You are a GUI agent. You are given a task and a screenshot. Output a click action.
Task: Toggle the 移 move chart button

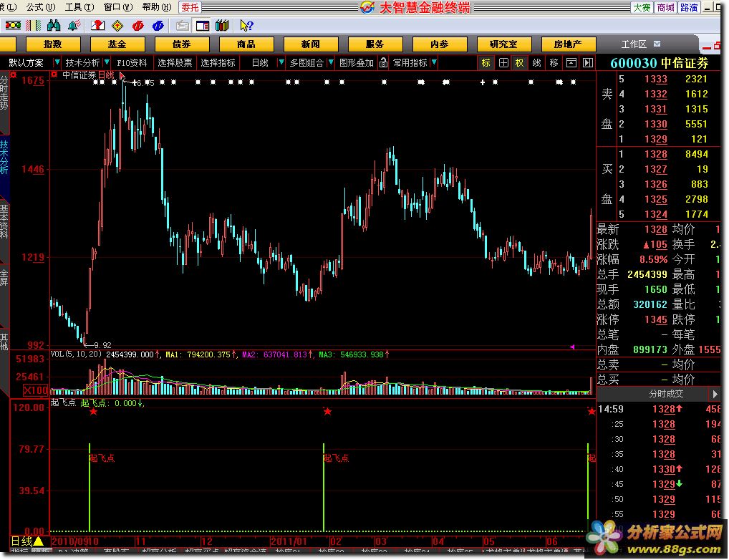click(554, 62)
